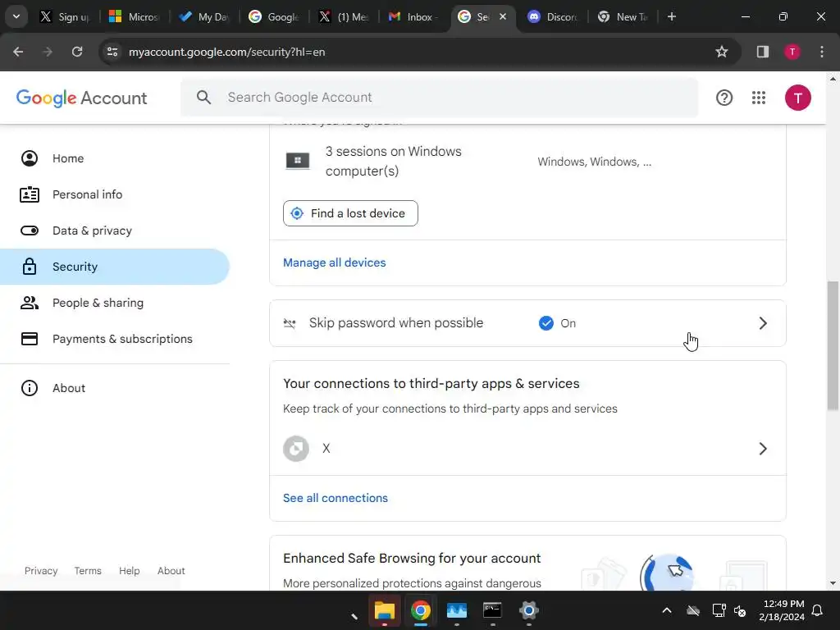Bookmark this page with the star icon
Image resolution: width=840 pixels, height=630 pixels.
coord(722,52)
